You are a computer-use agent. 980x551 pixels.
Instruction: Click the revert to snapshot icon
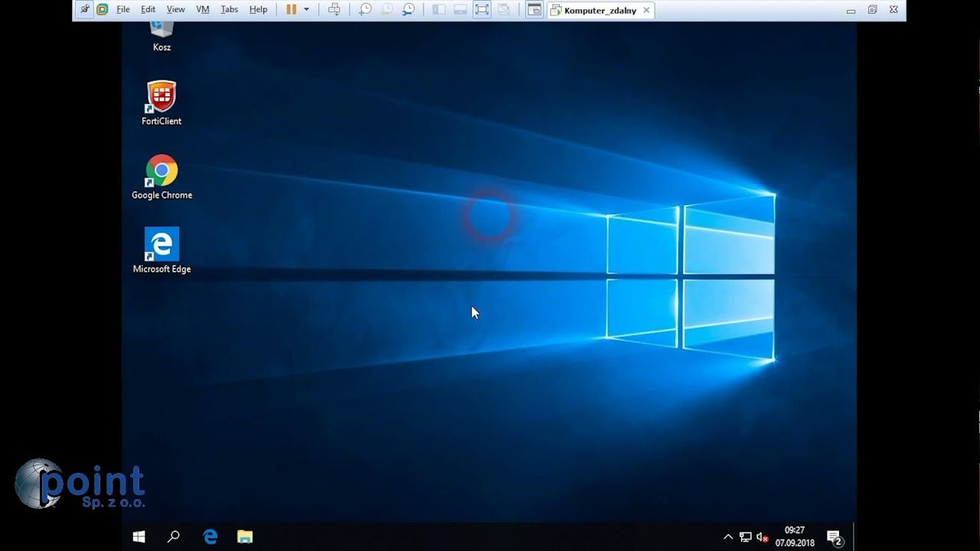pos(387,10)
